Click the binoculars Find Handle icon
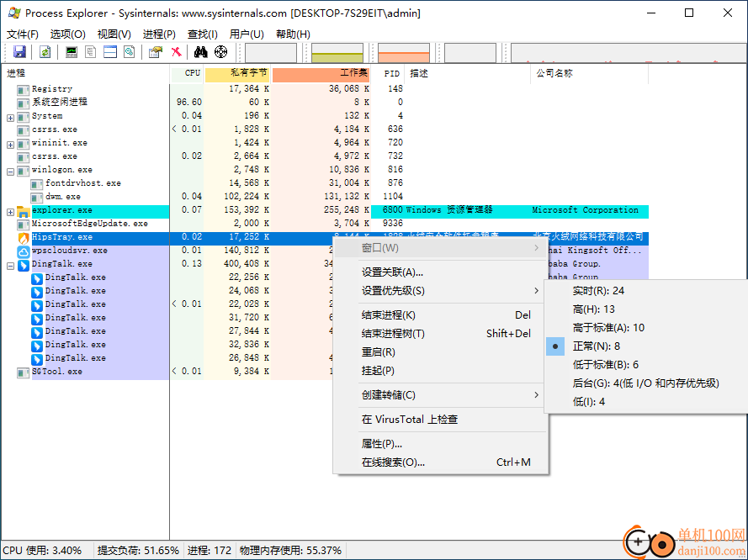Viewport: 748px width, 560px height. (x=201, y=51)
